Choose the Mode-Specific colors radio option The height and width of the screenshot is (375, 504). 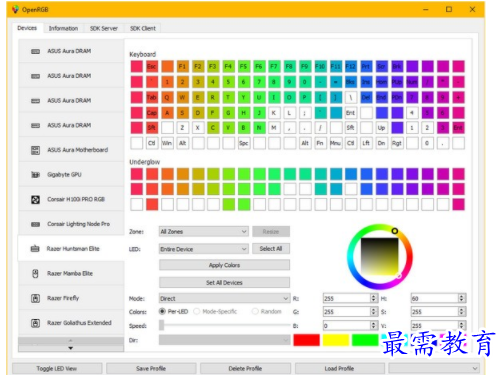coord(197,311)
